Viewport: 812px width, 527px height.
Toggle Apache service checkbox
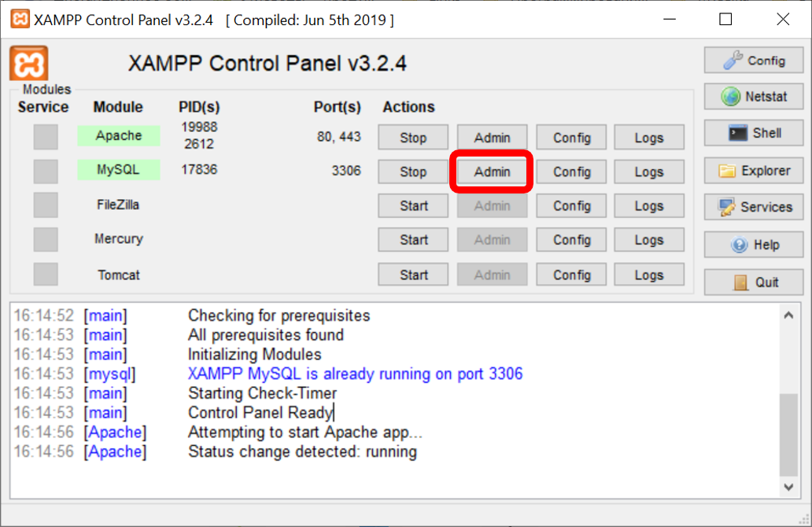pyautogui.click(x=46, y=137)
